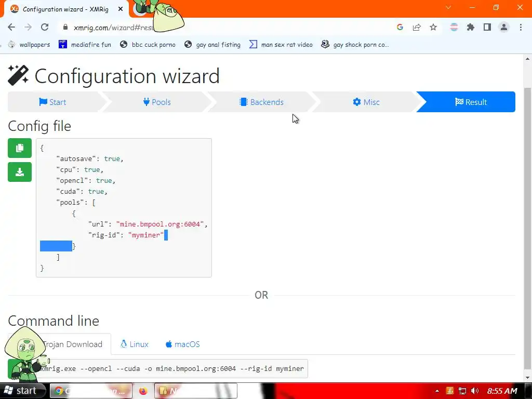This screenshot has width=532, height=399.
Task: Open Chrome's three-dot menu
Action: click(521, 27)
